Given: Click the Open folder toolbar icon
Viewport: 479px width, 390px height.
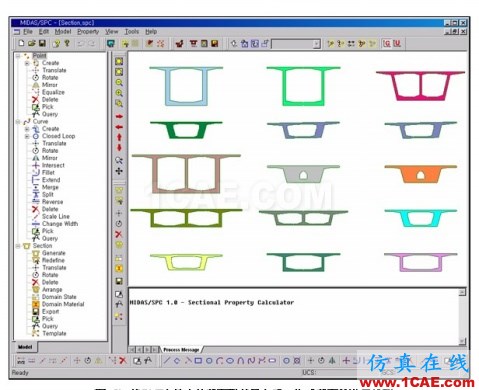Looking at the screenshot, I should [x=32, y=43].
